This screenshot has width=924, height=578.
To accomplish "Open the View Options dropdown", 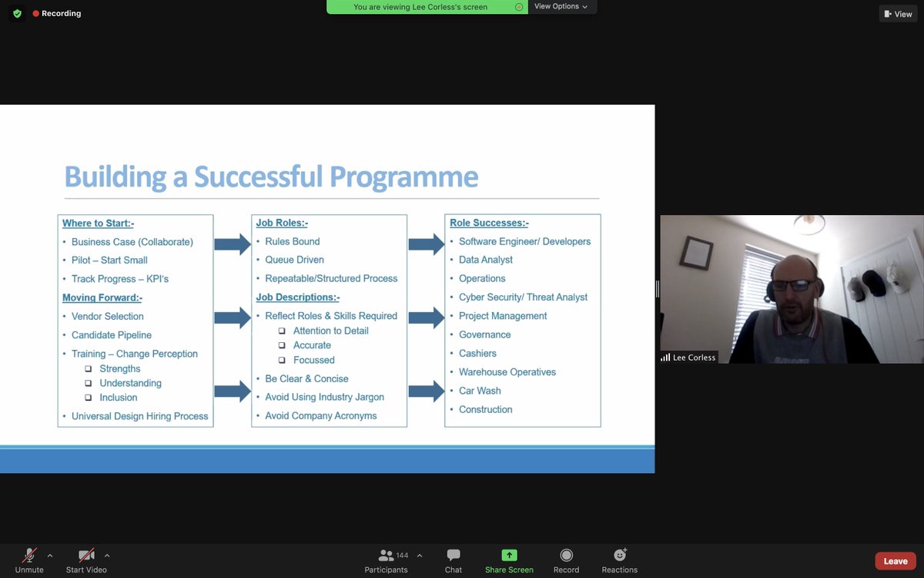I will 561,7.
